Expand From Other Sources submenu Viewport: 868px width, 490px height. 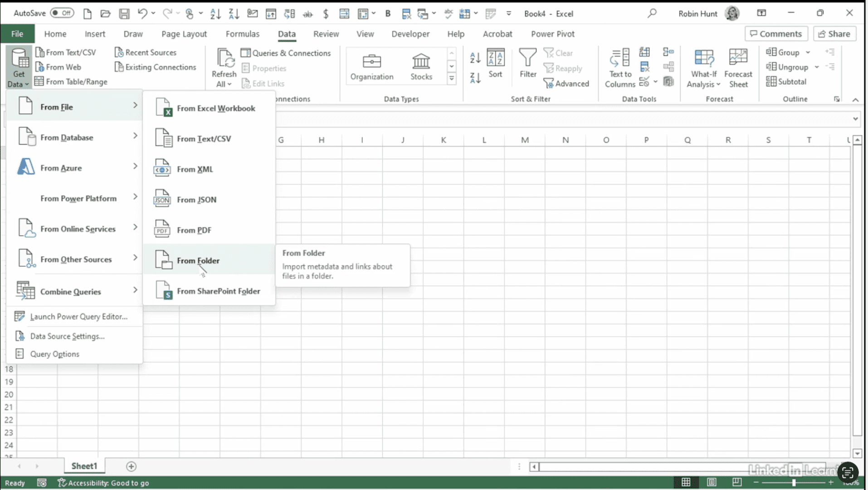[75, 259]
